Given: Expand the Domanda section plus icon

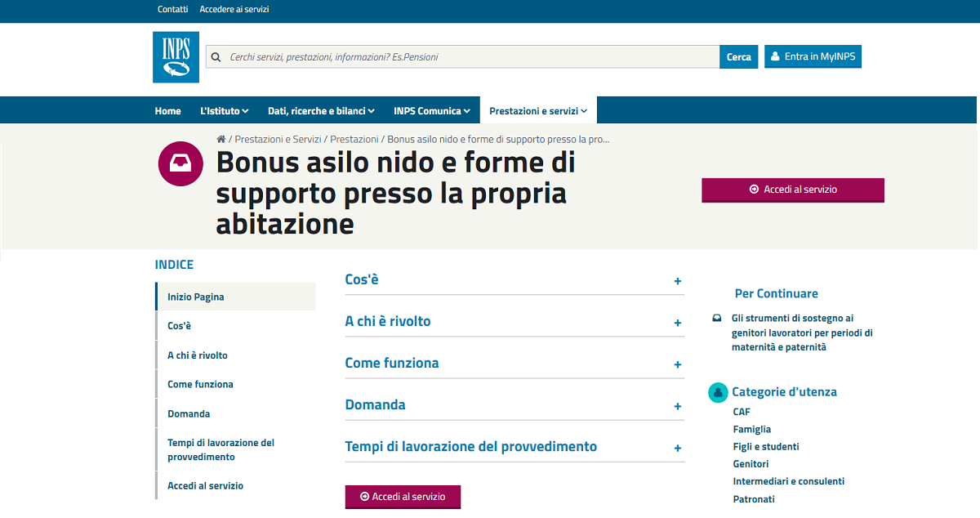Looking at the screenshot, I should (678, 406).
